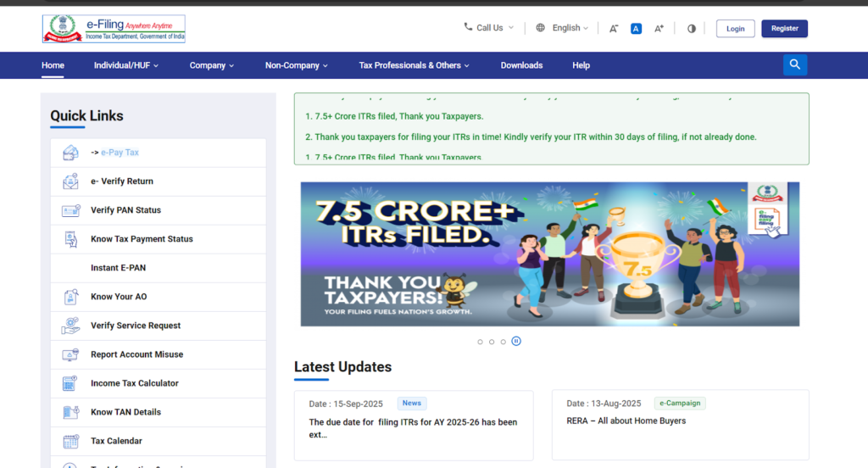Click the Income Tax Calculator icon
This screenshot has width=868, height=468.
coord(70,383)
